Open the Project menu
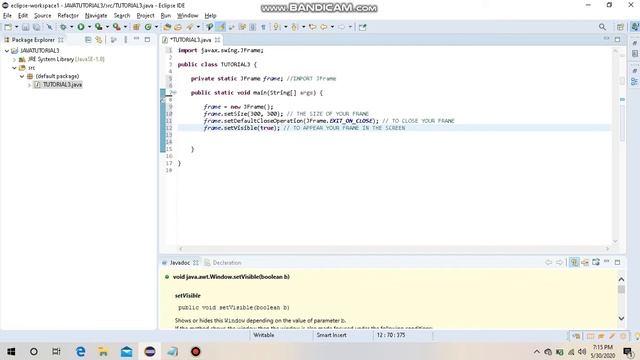The height and width of the screenshot is (360, 640). [145, 16]
